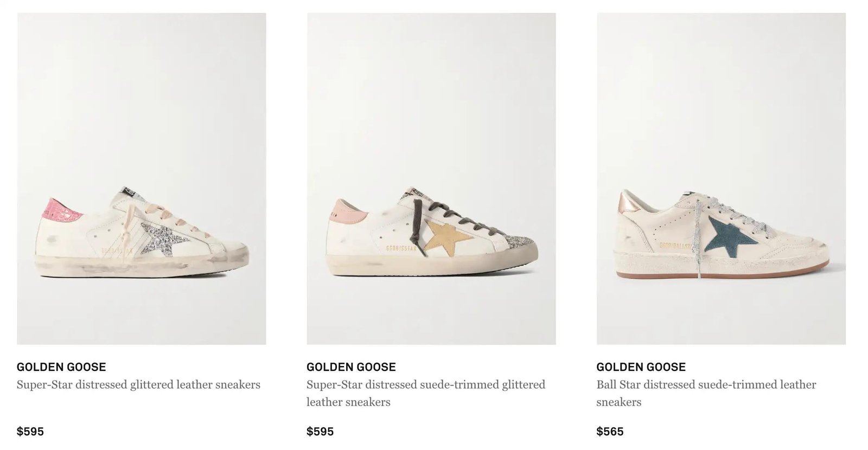
Task: Click the silver glitter star on the first sneaker
Action: click(161, 238)
